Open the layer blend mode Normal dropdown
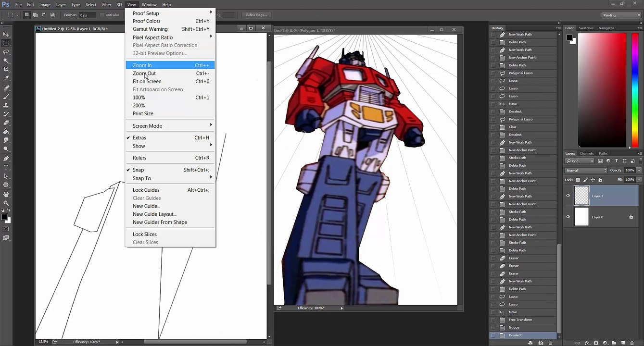This screenshot has width=644, height=346. tap(586, 170)
